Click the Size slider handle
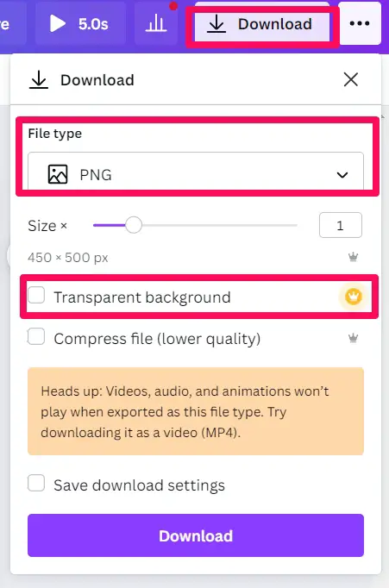 (133, 225)
